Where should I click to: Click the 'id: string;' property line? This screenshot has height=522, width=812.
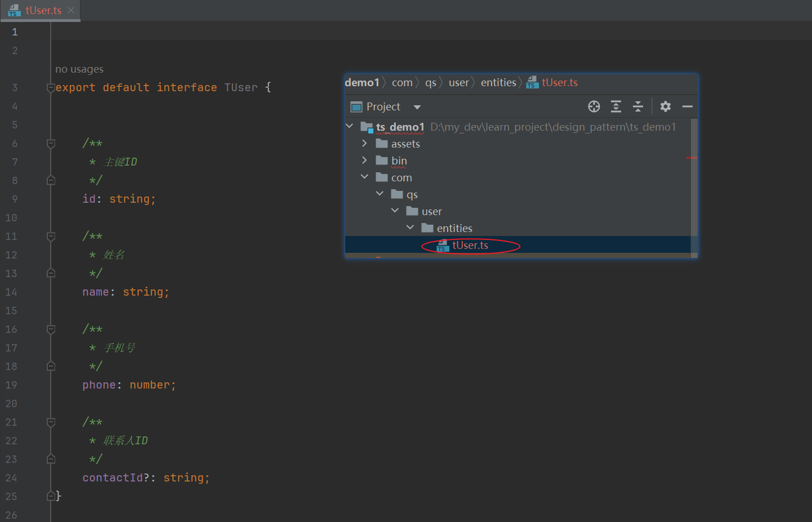pos(119,199)
